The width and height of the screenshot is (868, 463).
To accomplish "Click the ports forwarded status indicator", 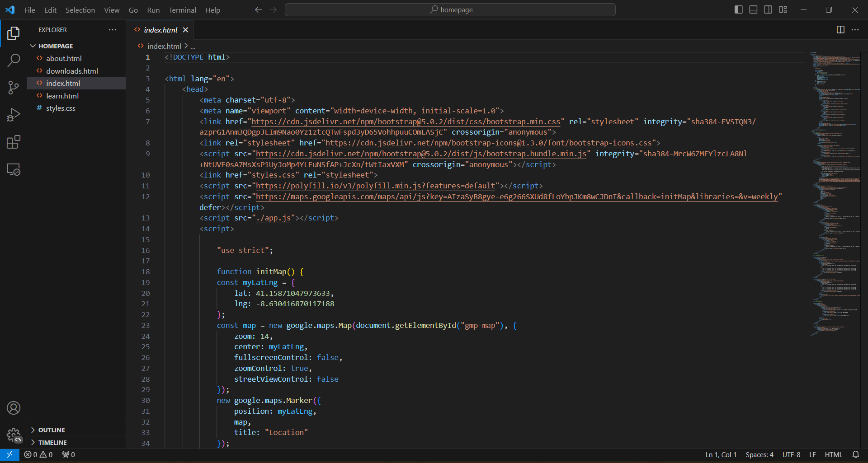I will 69,454.
